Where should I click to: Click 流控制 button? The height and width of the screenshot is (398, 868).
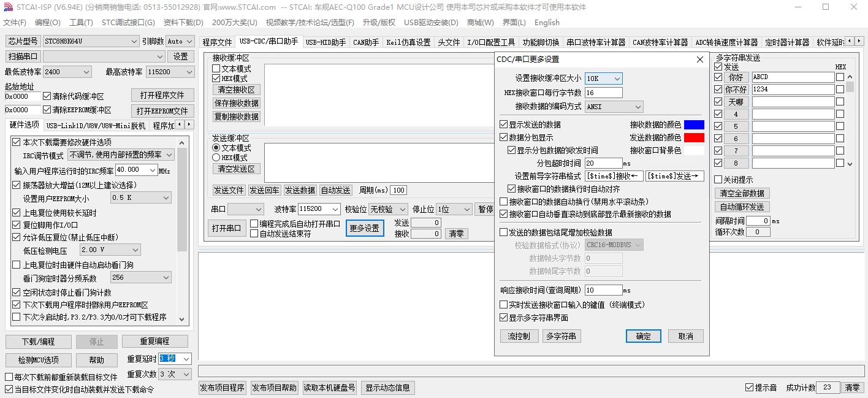click(x=519, y=336)
